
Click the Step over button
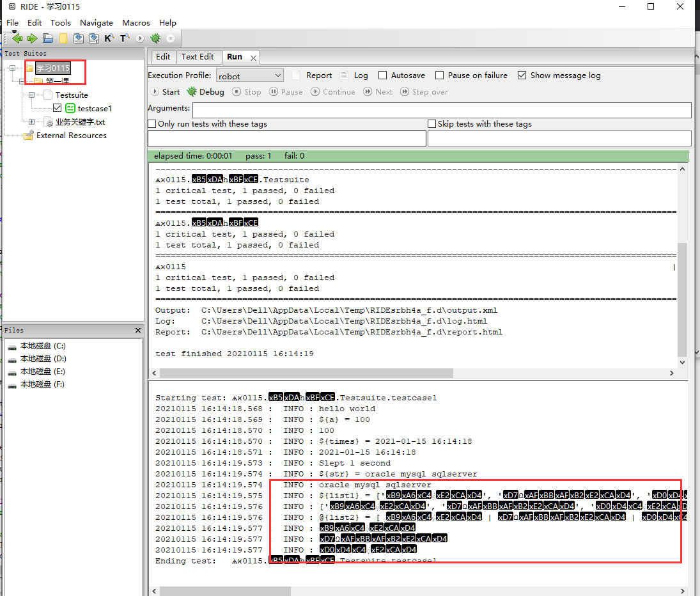pyautogui.click(x=424, y=92)
